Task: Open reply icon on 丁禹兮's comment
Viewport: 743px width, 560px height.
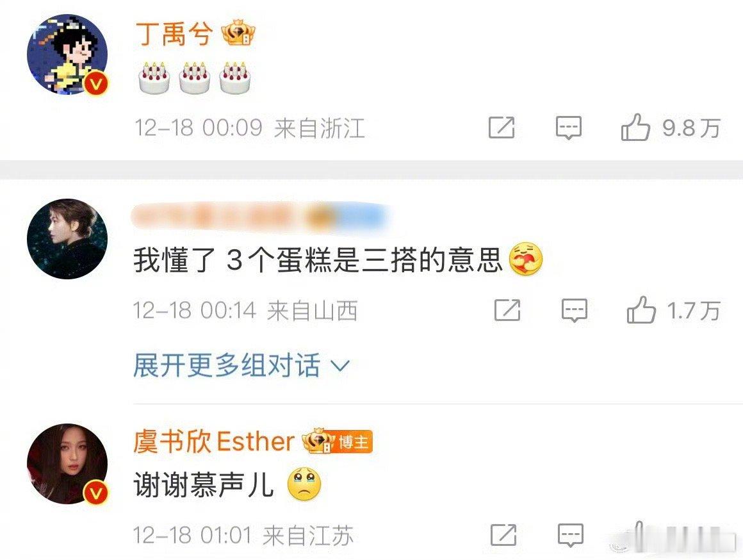Action: (568, 128)
